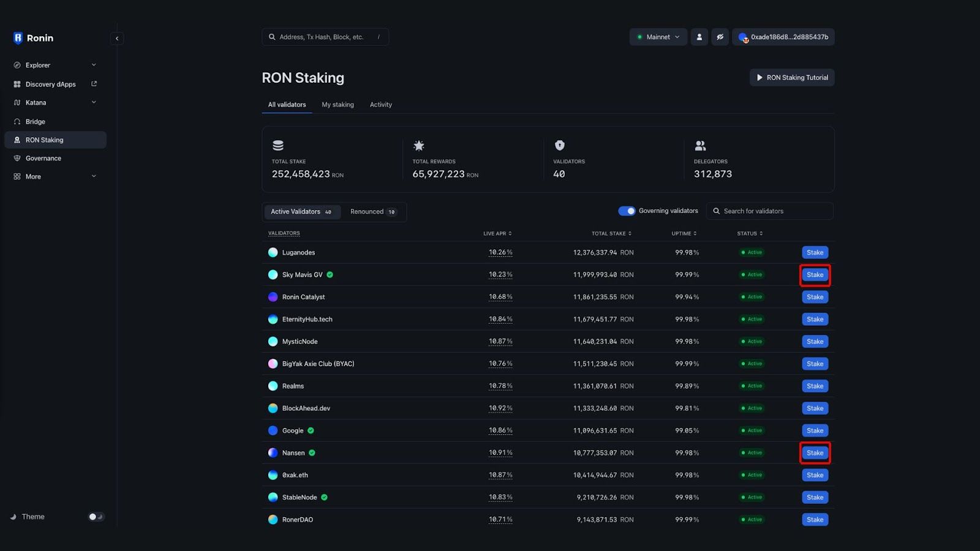The height and width of the screenshot is (551, 980).
Task: Sort by Uptime column
Action: point(684,233)
